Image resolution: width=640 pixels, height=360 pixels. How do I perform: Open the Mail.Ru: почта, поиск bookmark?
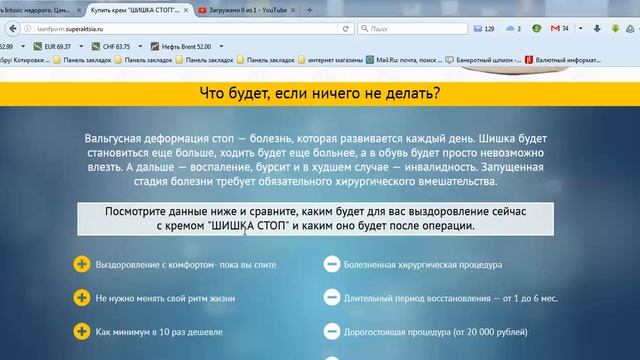[404, 60]
